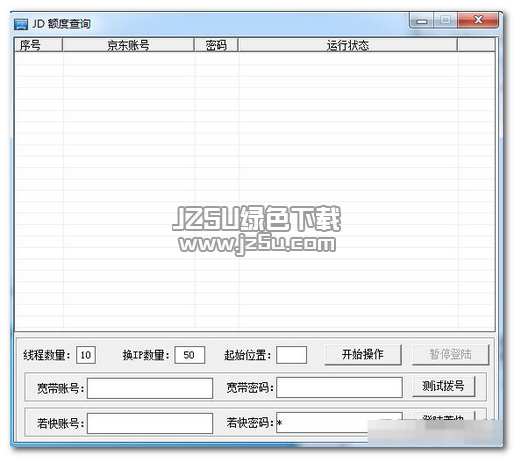Click the 宽带账号 input field

150,388
